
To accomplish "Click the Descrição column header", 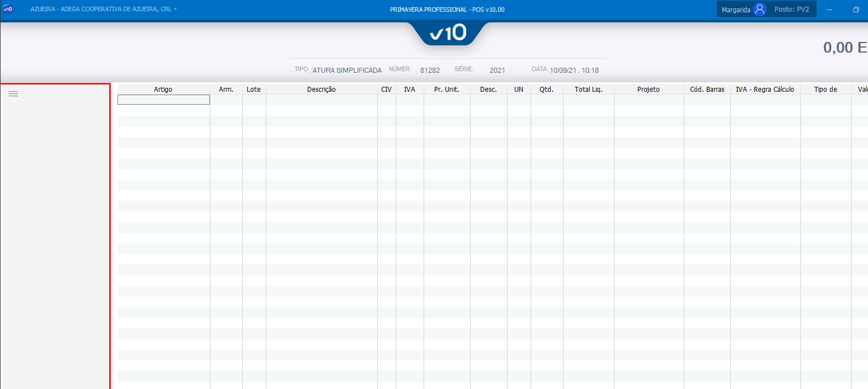I will [x=321, y=90].
